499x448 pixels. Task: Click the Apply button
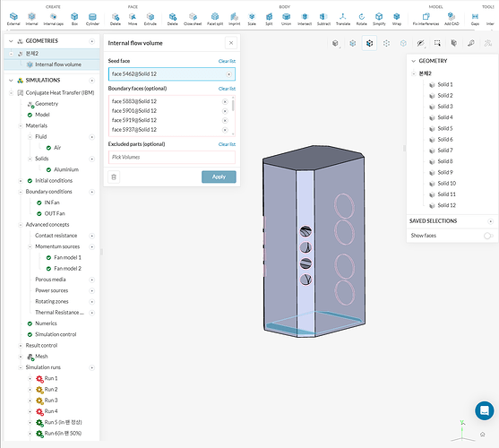[219, 177]
